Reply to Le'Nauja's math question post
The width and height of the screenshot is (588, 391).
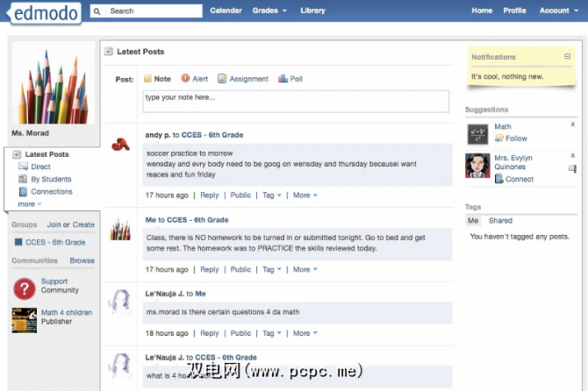[x=209, y=333]
